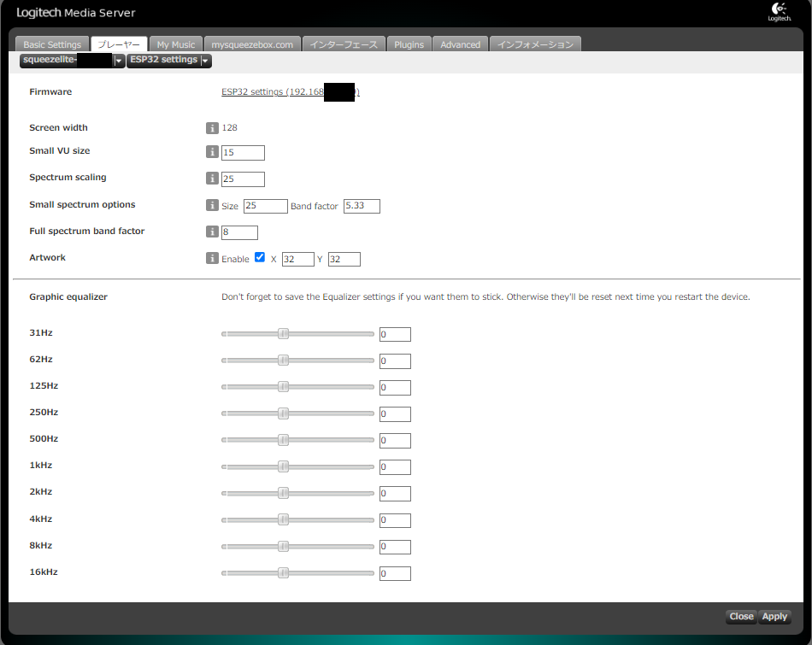
Task: Focus the 250Hz value field
Action: (x=395, y=414)
